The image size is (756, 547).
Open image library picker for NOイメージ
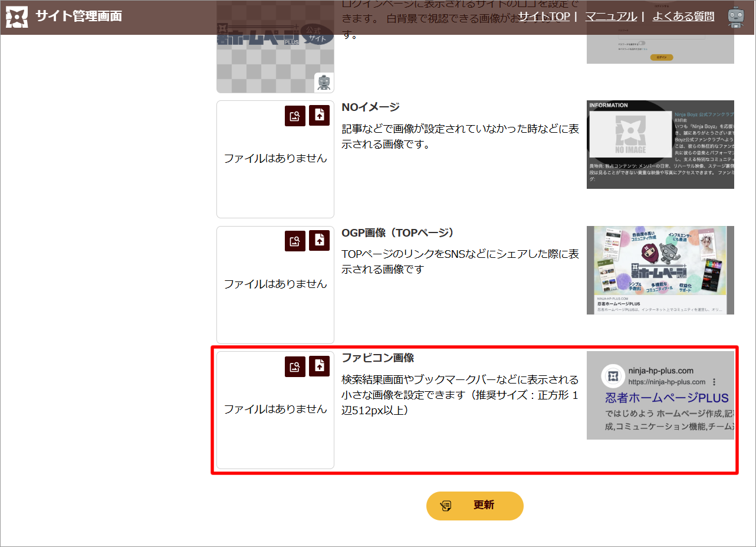(295, 116)
